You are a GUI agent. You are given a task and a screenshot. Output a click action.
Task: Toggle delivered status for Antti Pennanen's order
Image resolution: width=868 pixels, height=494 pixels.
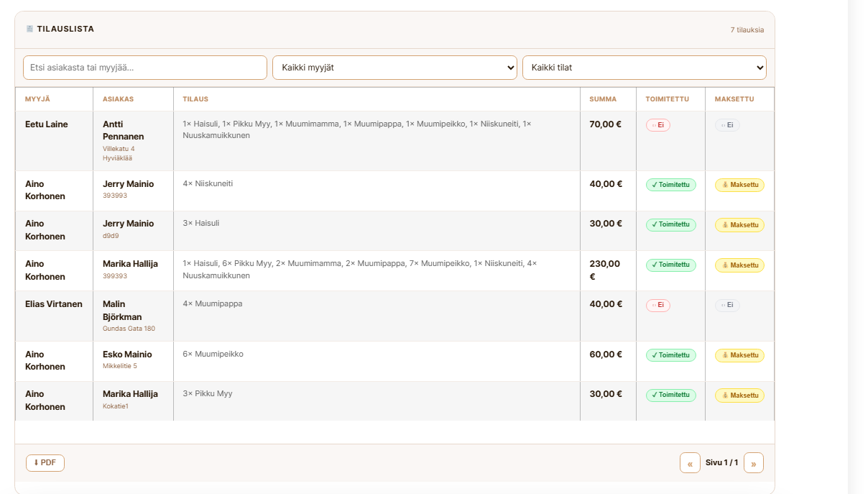coord(658,125)
